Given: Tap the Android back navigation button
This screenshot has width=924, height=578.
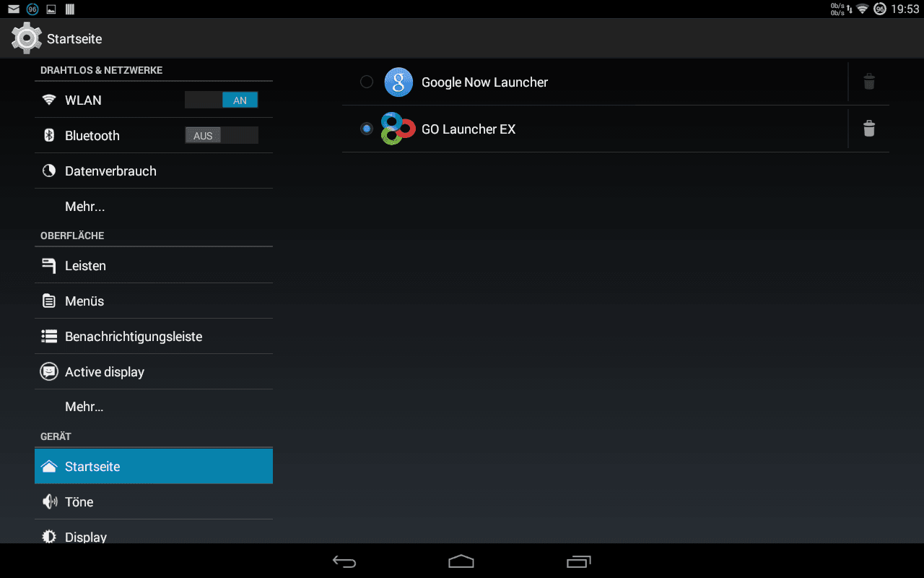Looking at the screenshot, I should tap(344, 561).
